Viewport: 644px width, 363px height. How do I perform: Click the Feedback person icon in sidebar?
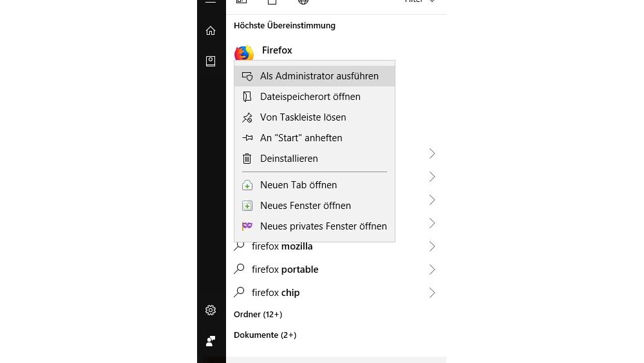(211, 341)
